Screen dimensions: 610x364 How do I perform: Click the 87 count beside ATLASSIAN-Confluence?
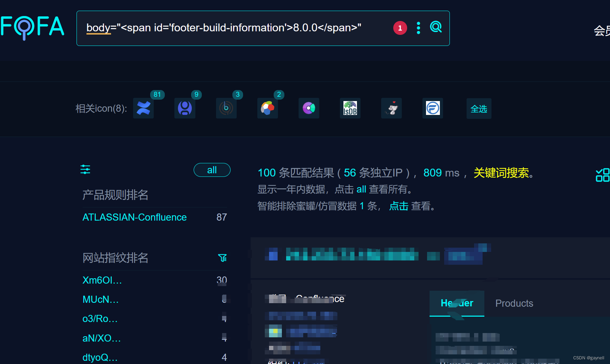[x=222, y=217]
